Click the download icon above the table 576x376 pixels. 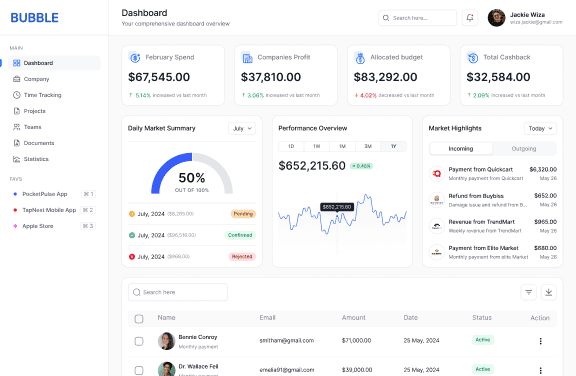[x=548, y=292]
